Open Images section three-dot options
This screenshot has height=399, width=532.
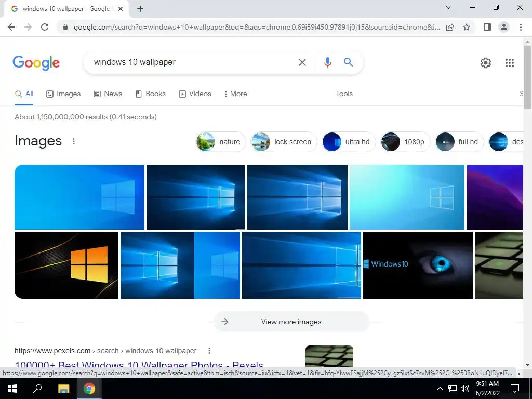click(x=74, y=141)
